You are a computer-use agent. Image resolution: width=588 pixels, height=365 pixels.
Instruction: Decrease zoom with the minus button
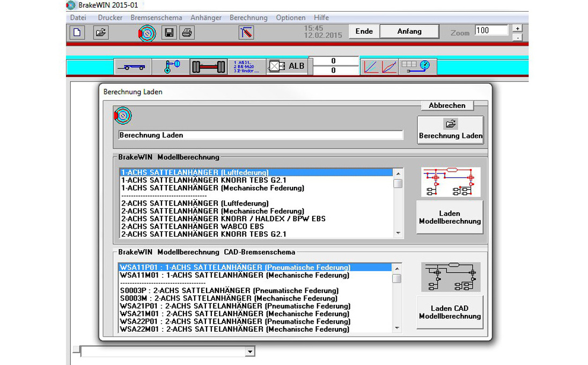coord(518,37)
